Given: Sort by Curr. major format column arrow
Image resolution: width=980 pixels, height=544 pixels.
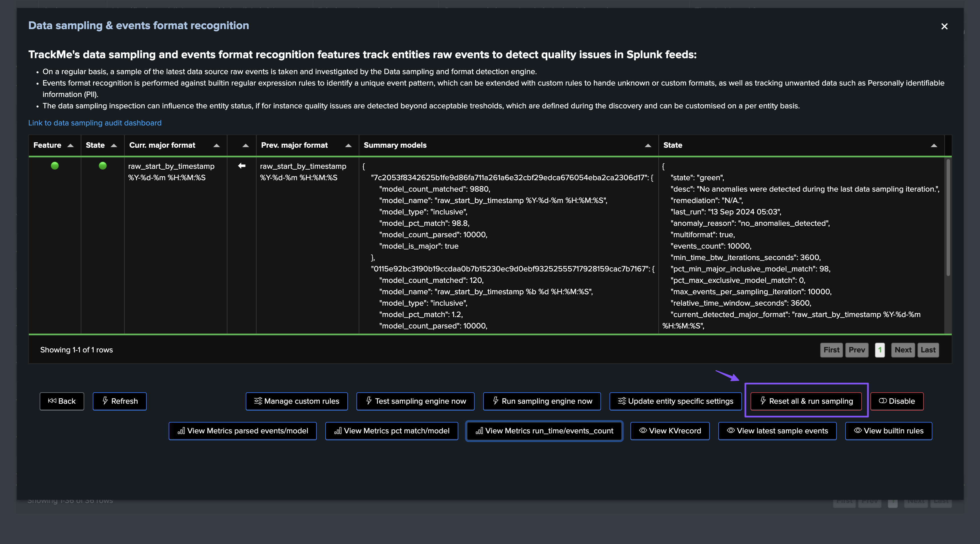Looking at the screenshot, I should (x=217, y=146).
